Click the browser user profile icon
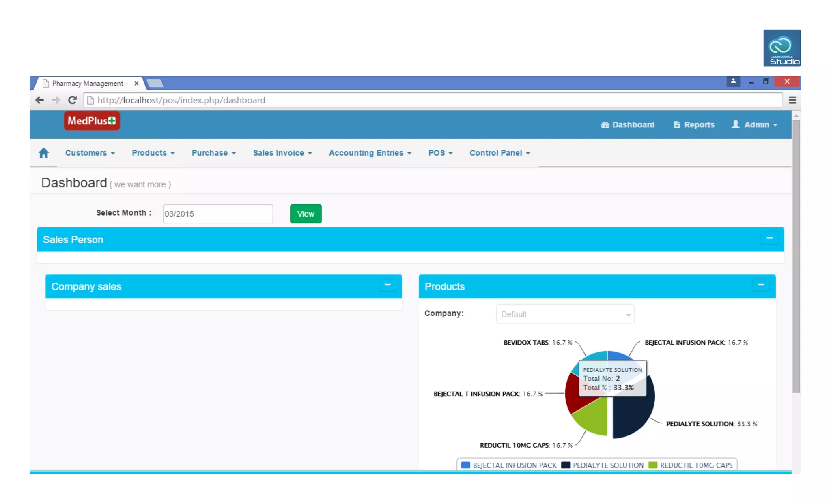Image resolution: width=831 pixels, height=504 pixels. [x=733, y=81]
